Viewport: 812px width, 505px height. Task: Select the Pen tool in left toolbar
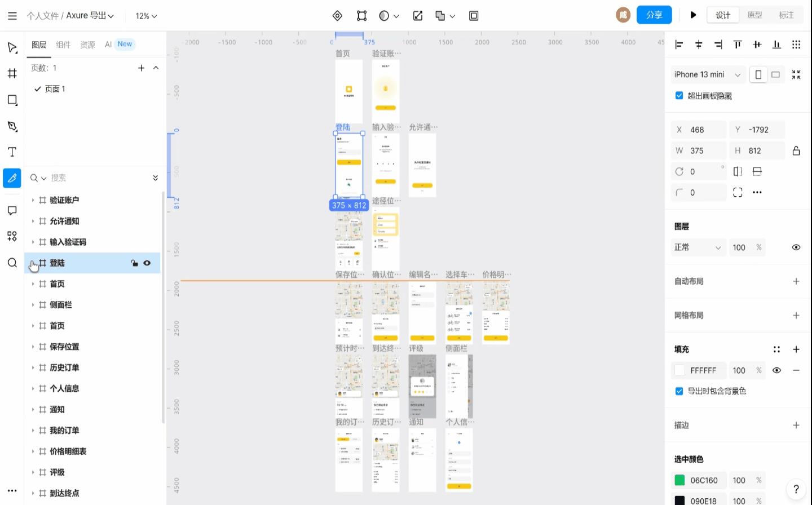click(x=12, y=126)
